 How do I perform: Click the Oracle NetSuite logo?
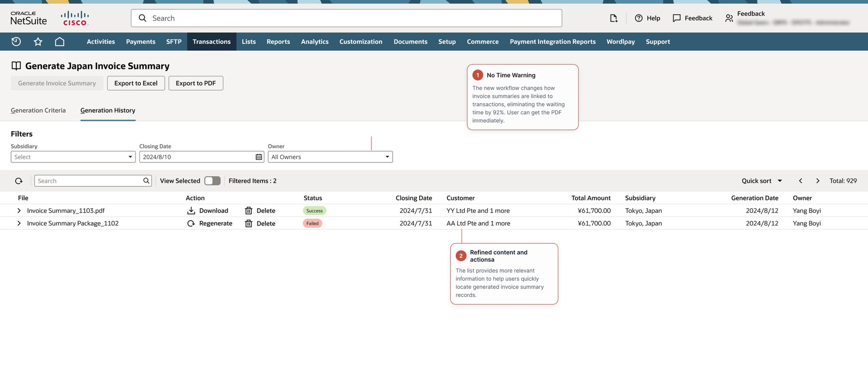point(29,18)
